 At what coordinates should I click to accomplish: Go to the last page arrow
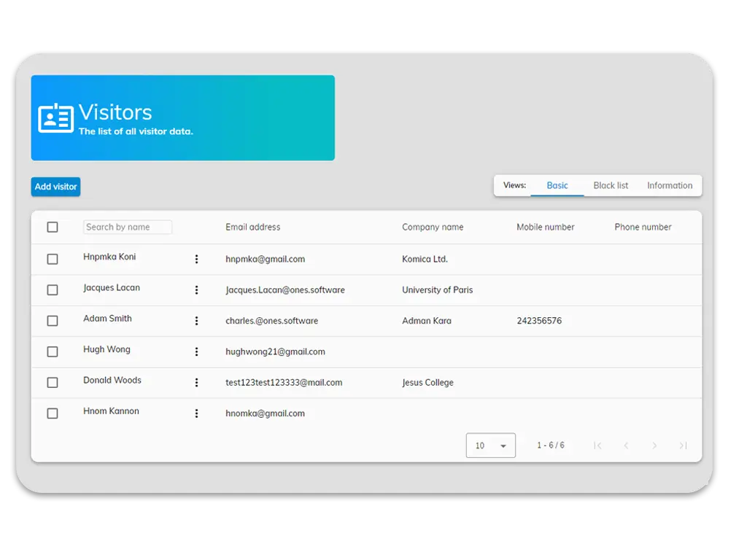pyautogui.click(x=683, y=446)
